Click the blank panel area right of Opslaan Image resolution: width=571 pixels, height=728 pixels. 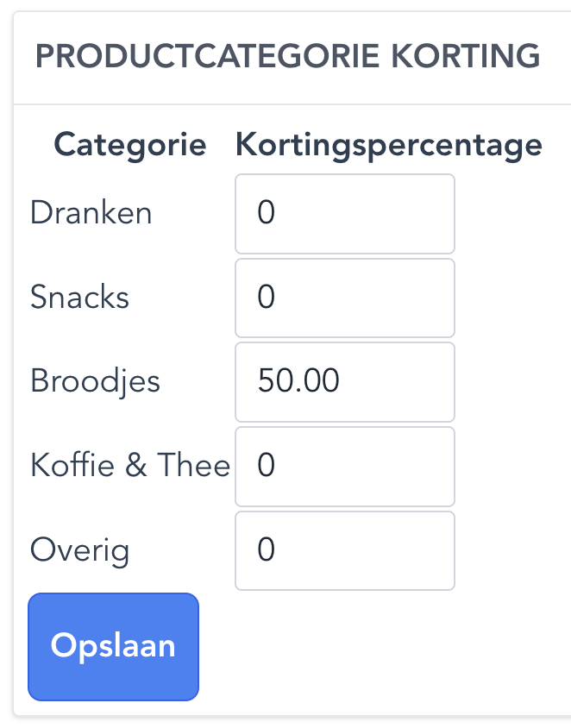pyautogui.click(x=380, y=647)
